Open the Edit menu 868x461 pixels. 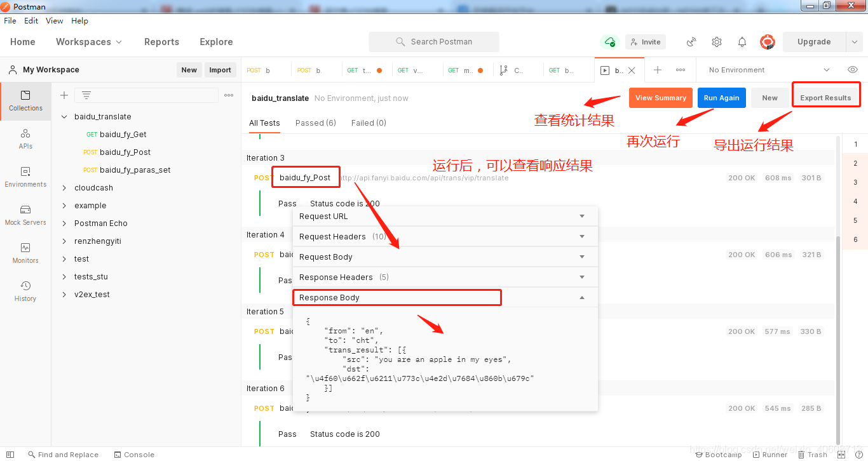pyautogui.click(x=31, y=21)
